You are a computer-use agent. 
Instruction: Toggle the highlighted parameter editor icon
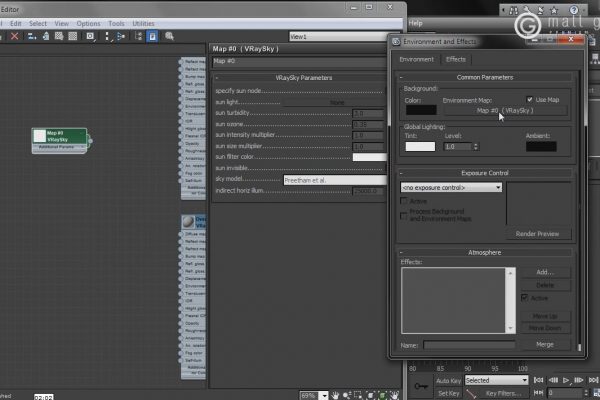[152, 36]
